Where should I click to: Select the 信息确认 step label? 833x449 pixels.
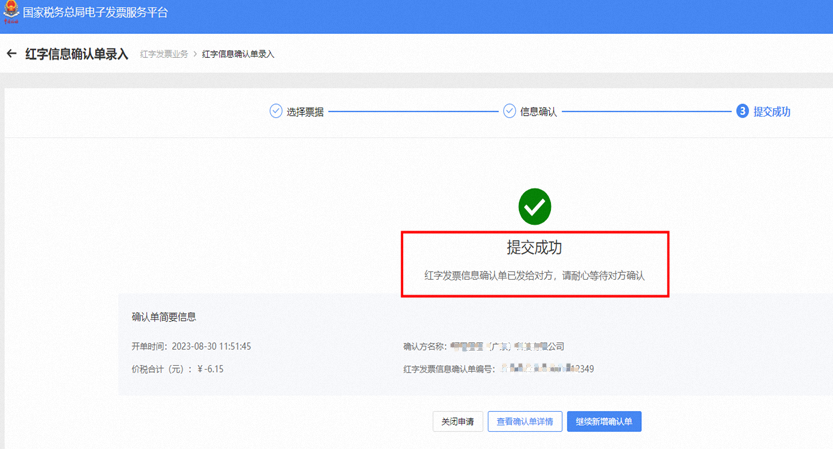coord(538,112)
